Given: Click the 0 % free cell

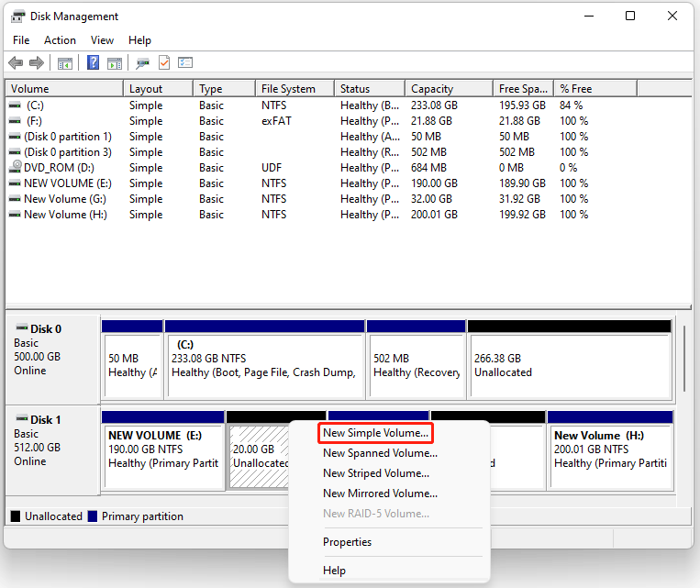Looking at the screenshot, I should [x=568, y=168].
